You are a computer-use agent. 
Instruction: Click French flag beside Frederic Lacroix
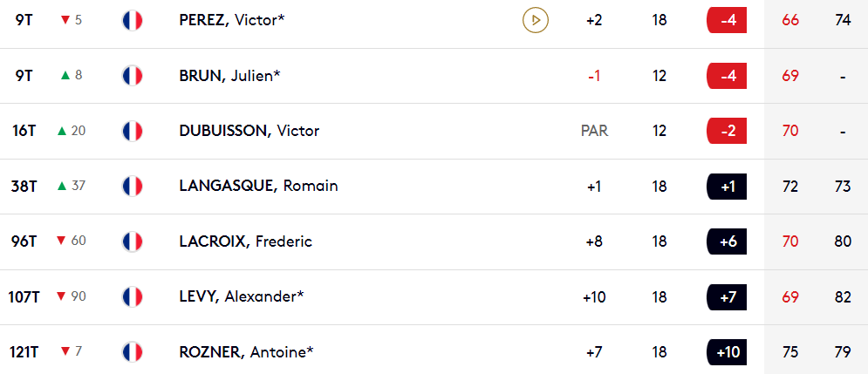[133, 241]
